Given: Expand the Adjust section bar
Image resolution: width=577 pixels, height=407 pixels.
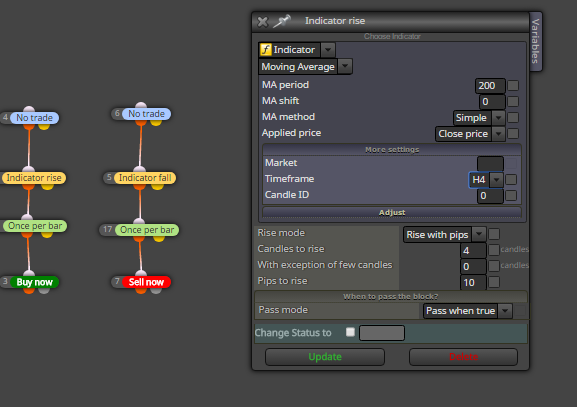Looking at the screenshot, I should click(x=392, y=212).
